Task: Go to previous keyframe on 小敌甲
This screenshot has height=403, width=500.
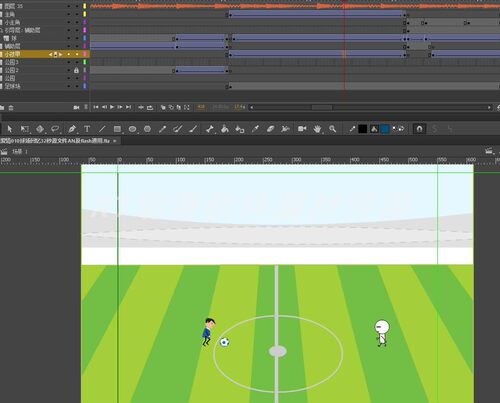Action: [50, 54]
